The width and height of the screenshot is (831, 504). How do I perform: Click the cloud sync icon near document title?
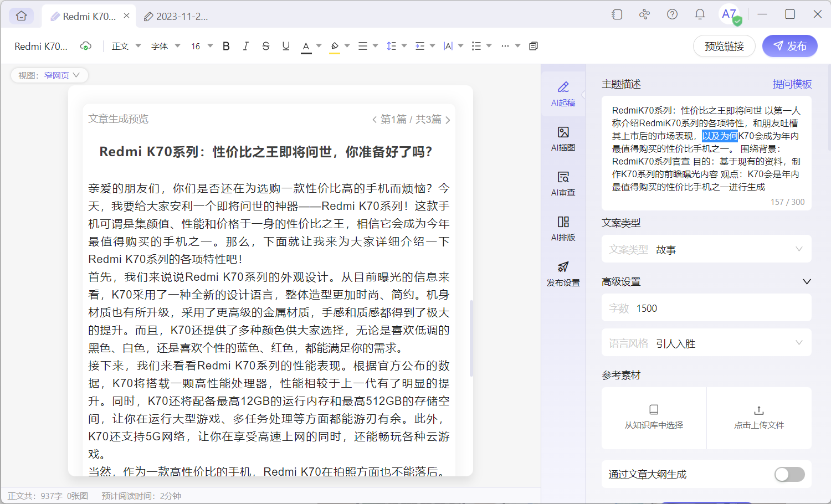(86, 46)
